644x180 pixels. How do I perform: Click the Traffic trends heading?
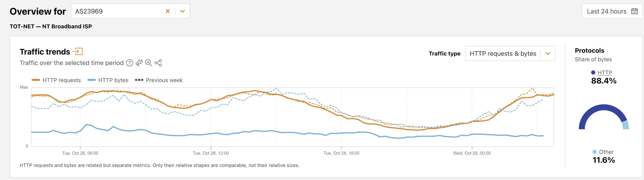(x=45, y=52)
